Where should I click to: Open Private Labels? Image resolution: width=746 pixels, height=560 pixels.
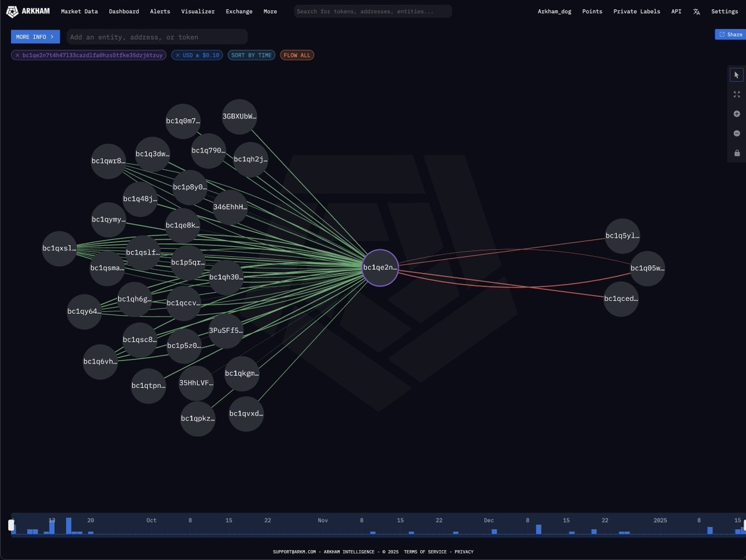point(637,11)
